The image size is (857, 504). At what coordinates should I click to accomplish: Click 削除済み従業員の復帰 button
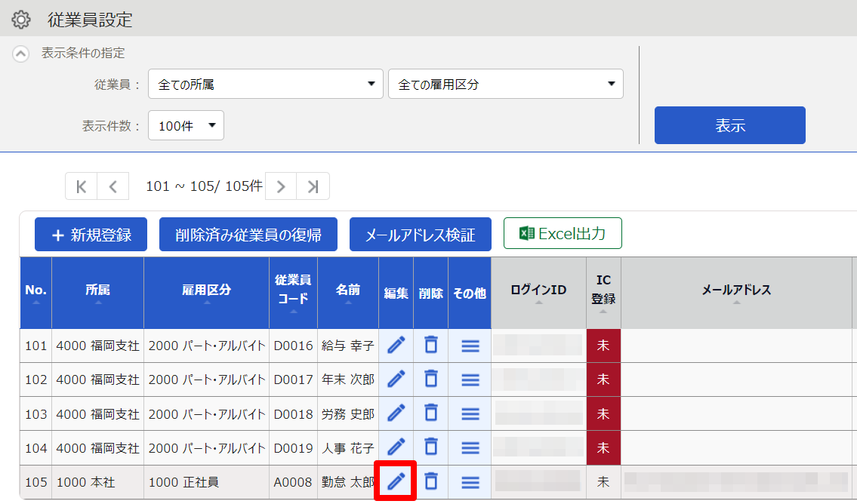[x=248, y=235]
